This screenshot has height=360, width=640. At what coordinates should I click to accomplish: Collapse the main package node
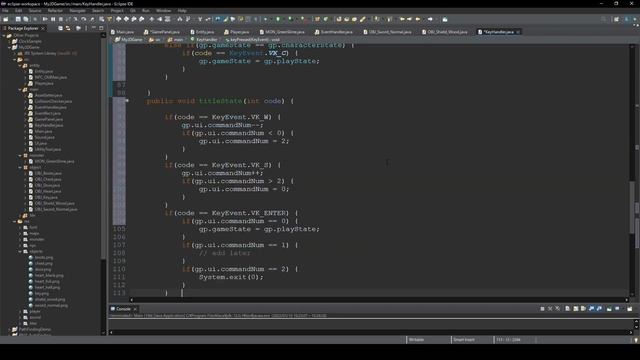click(x=20, y=89)
